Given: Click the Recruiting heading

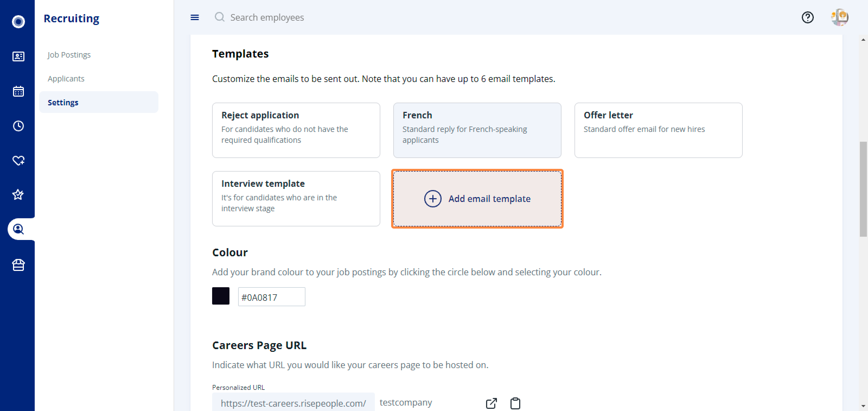Looking at the screenshot, I should pos(71,18).
